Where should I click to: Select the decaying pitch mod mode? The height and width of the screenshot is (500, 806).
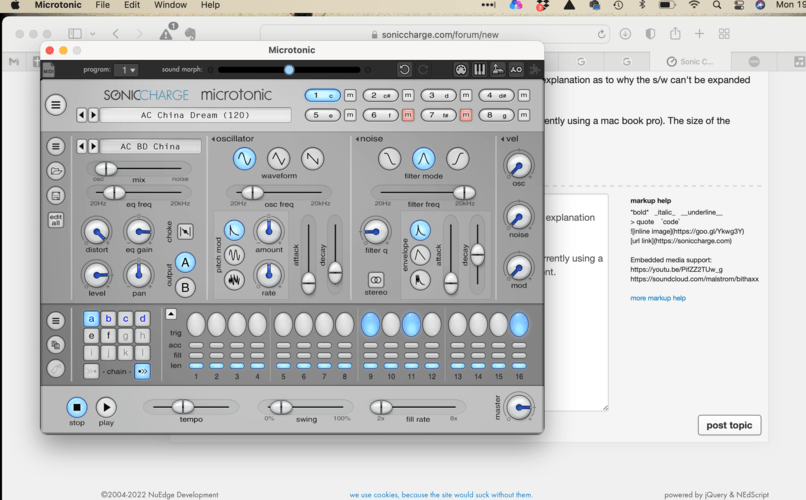(234, 230)
